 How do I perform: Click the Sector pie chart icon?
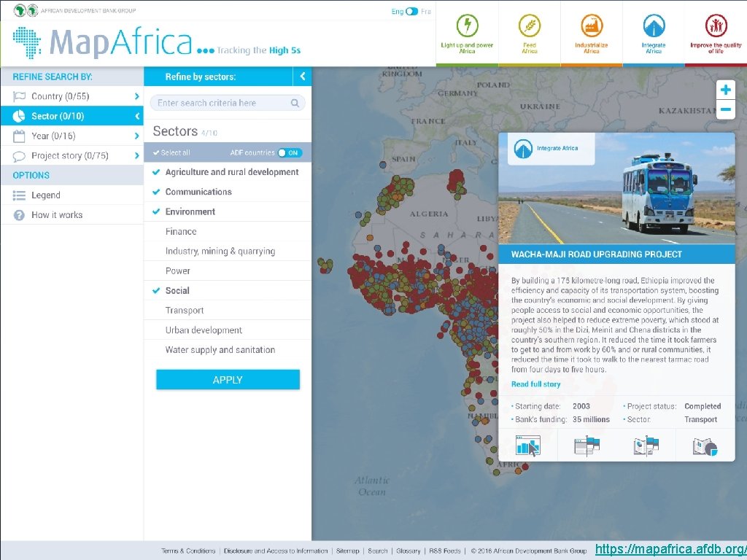point(19,116)
